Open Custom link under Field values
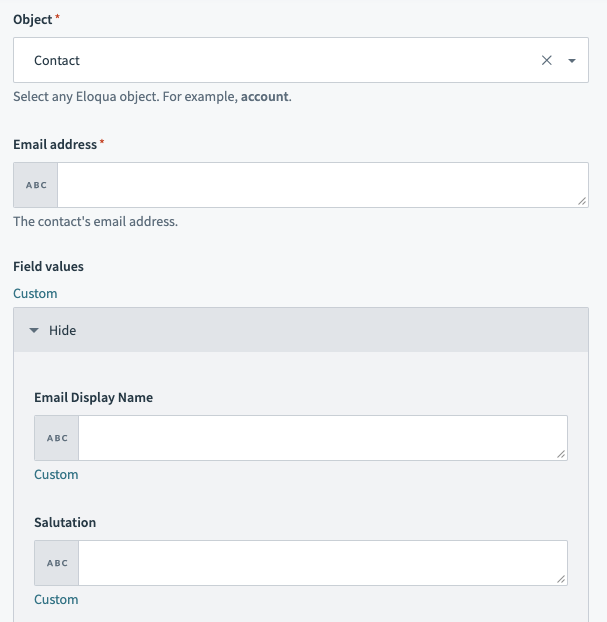Screen dimensions: 607x622 (35, 293)
